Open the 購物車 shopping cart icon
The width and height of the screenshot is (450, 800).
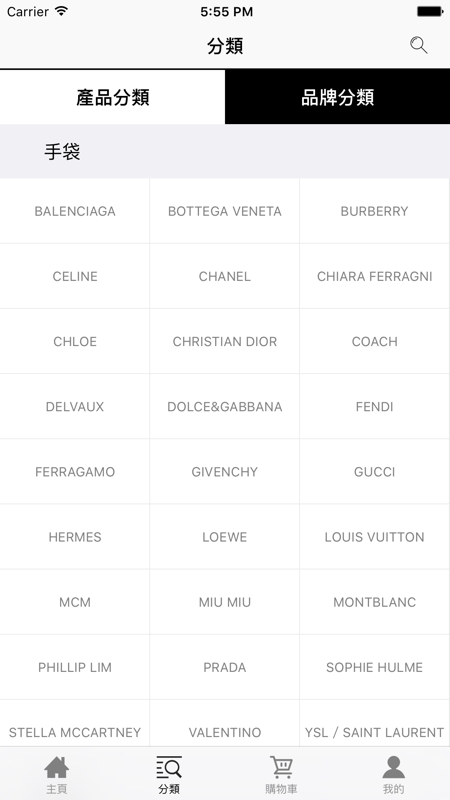(281, 774)
